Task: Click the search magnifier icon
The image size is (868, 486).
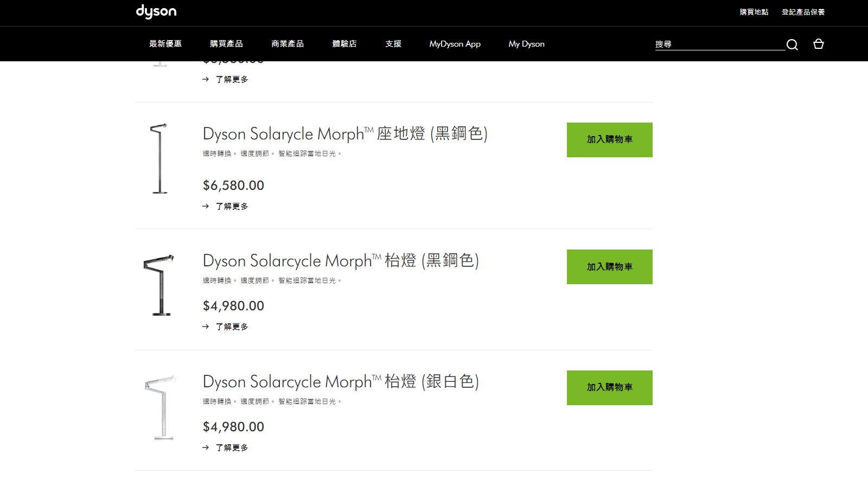Action: (x=792, y=44)
